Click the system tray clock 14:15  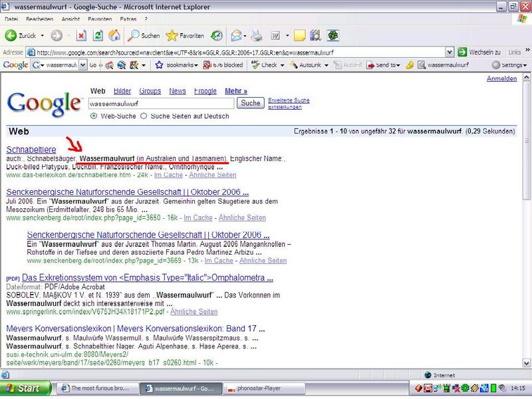click(x=518, y=388)
